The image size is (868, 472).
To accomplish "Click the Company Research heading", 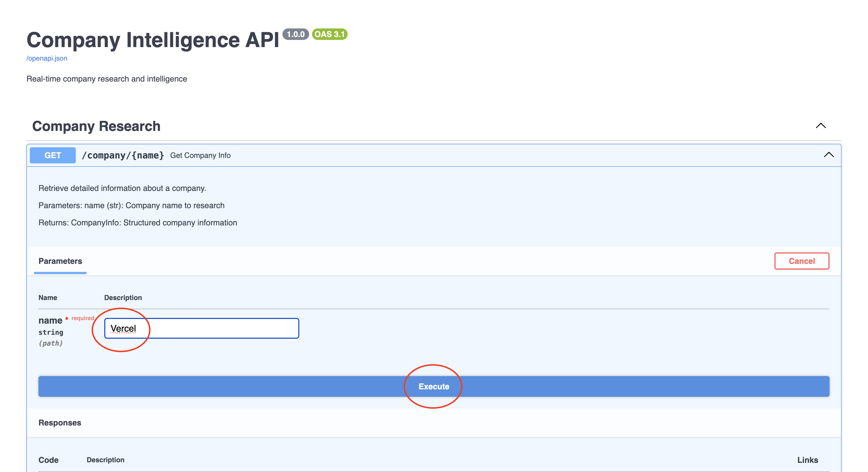I will tap(96, 126).
